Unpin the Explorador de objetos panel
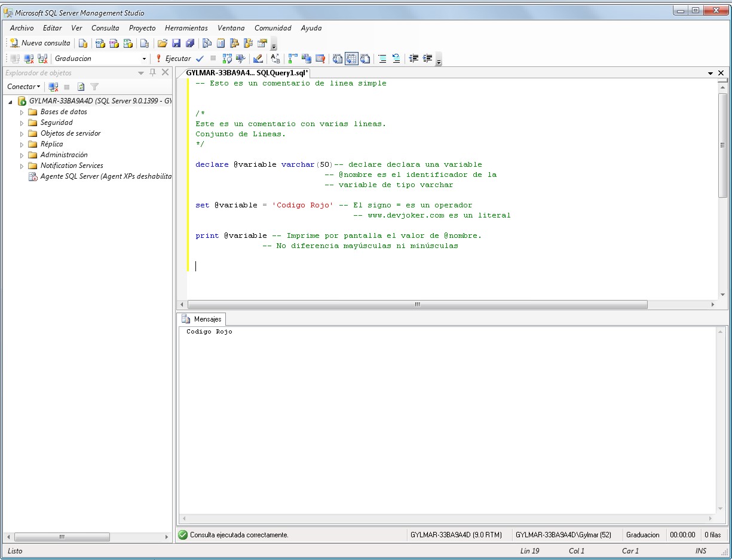 click(x=153, y=72)
